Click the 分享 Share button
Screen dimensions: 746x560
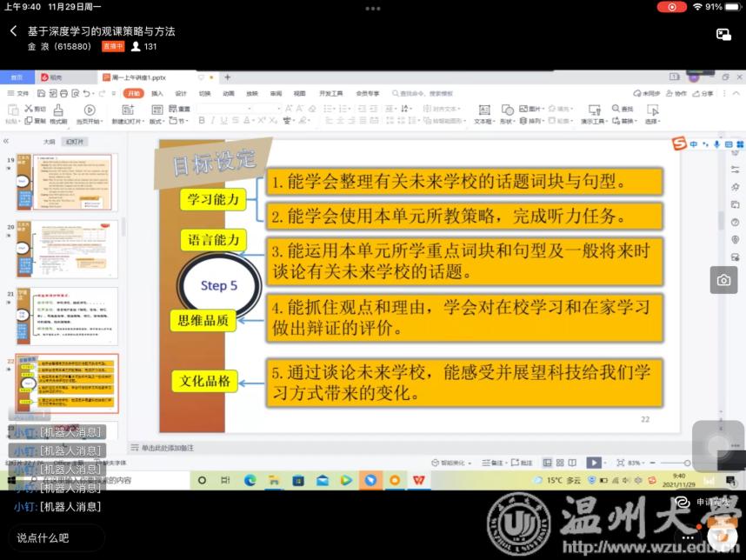pos(703,93)
